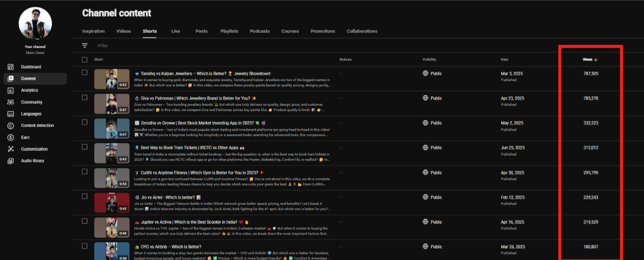Check the Giva vs Palmonas row
This screenshot has height=260, width=644.
[x=85, y=98]
